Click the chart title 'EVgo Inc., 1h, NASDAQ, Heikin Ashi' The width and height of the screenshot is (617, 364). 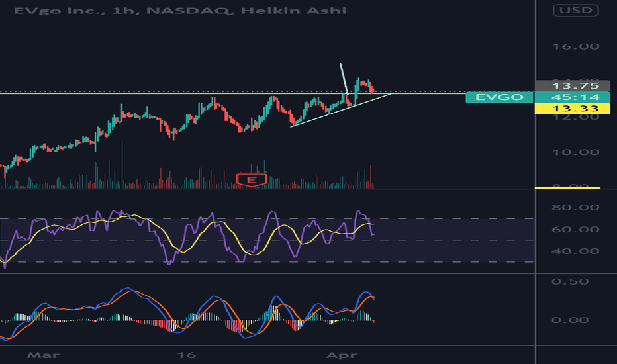coord(180,10)
